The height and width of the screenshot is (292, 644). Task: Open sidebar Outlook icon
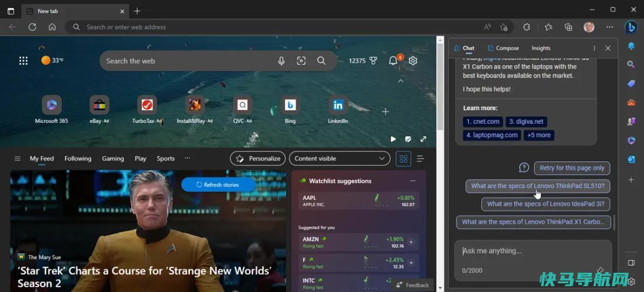pyautogui.click(x=631, y=159)
